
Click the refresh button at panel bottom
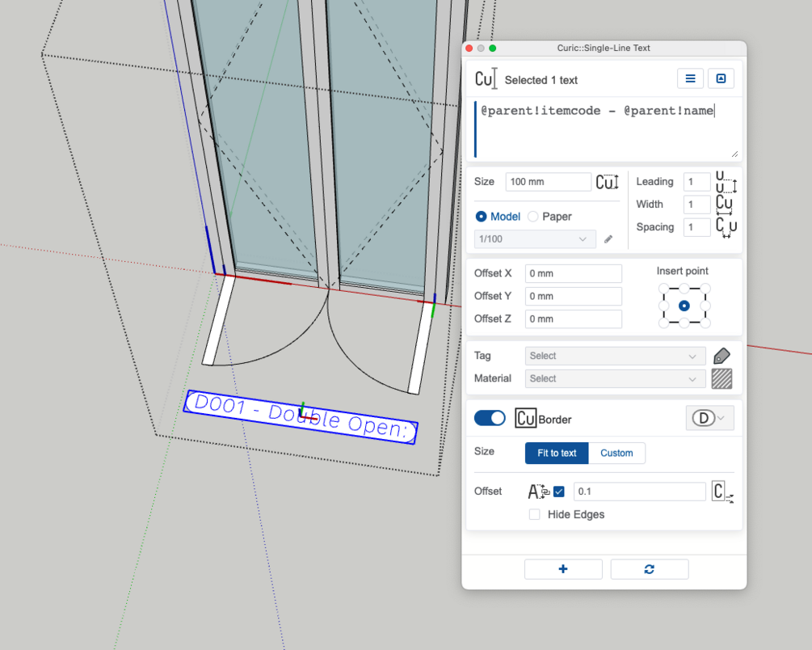tap(650, 569)
